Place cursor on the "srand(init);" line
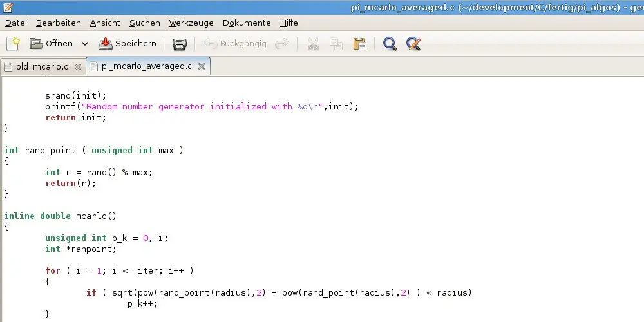This screenshot has width=644, height=322. pyautogui.click(x=75, y=95)
